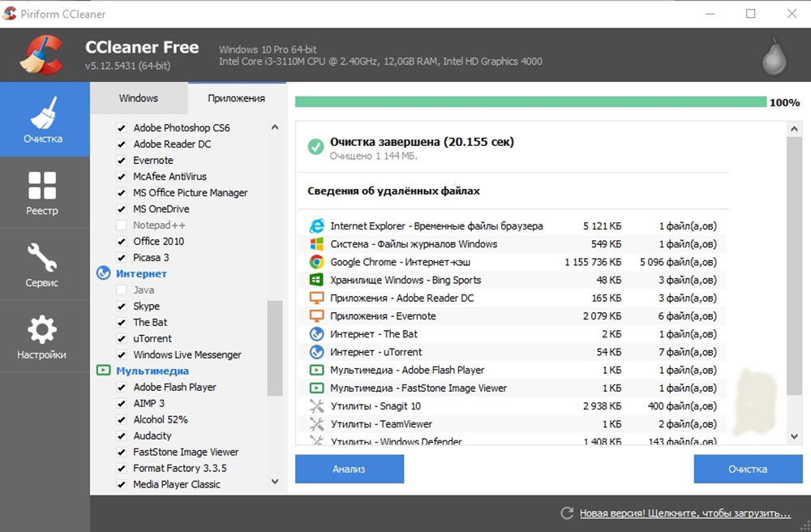The width and height of the screenshot is (811, 532).
Task: Open the Сервис tools section
Action: pyautogui.click(x=42, y=264)
